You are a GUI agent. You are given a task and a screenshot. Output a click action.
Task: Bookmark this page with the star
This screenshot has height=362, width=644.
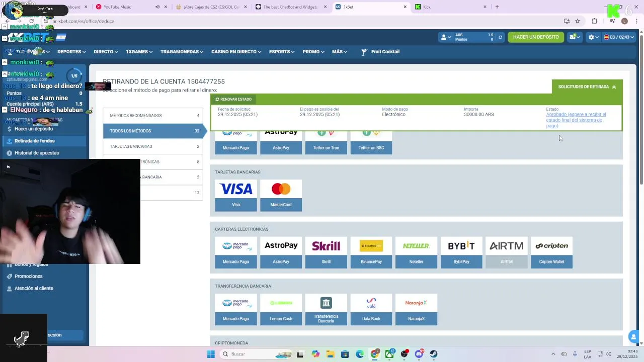578,21
